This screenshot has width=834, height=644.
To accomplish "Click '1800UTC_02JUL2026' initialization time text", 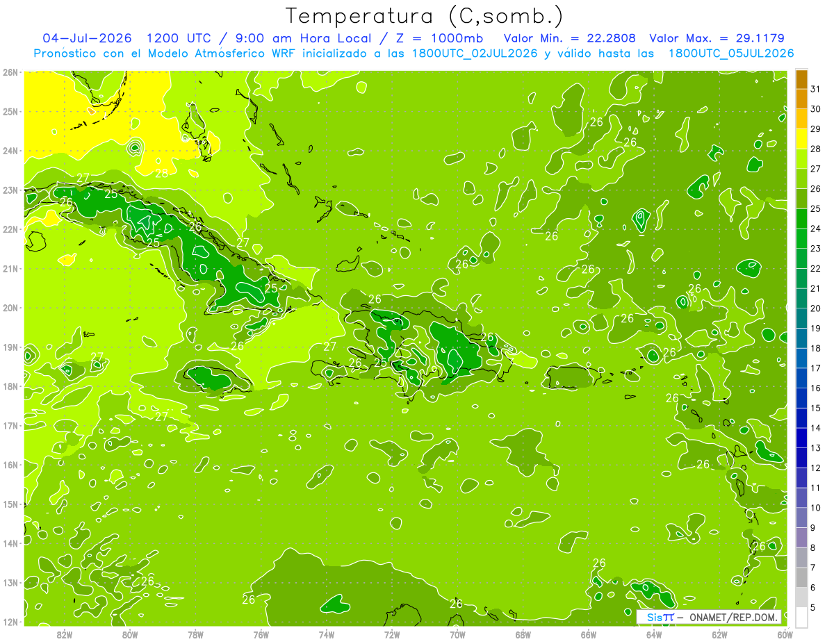I will [x=473, y=53].
